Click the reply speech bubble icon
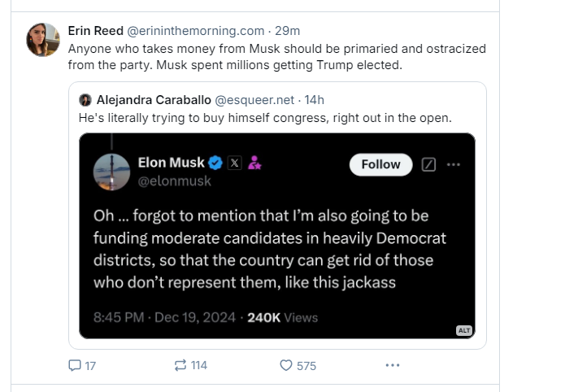Viewport: 565px width, 392px height. click(x=75, y=365)
